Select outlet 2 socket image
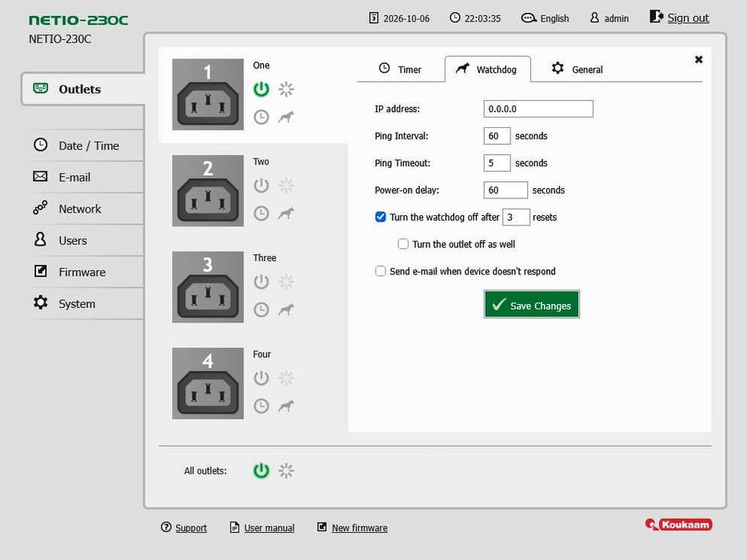 coord(208,190)
